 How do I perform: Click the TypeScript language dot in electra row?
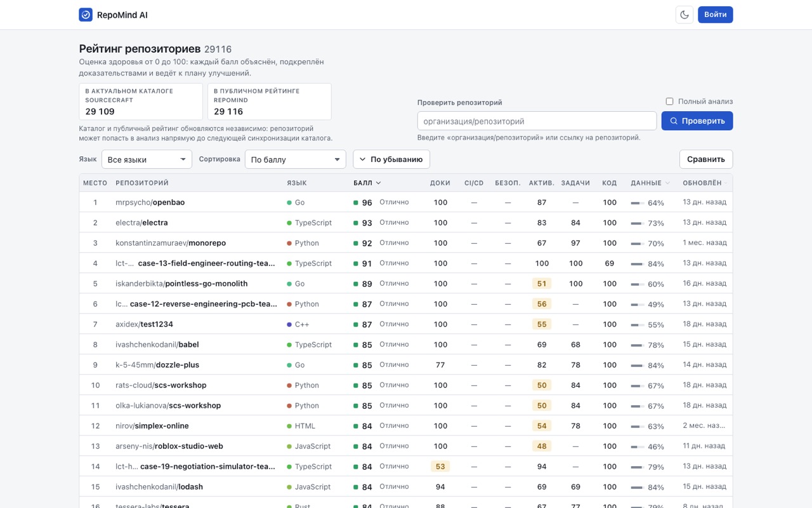pyautogui.click(x=289, y=223)
